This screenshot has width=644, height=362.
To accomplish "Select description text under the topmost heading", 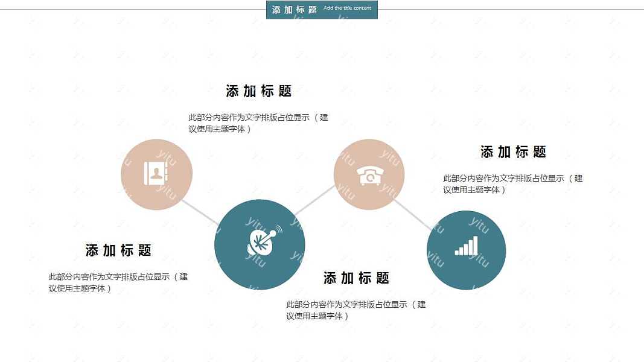I will pyautogui.click(x=258, y=123).
